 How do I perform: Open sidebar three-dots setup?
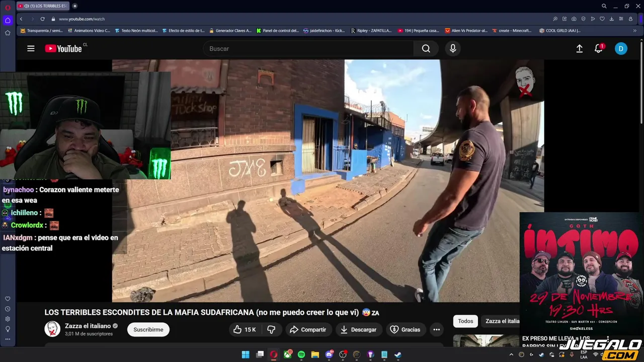pos(8,339)
